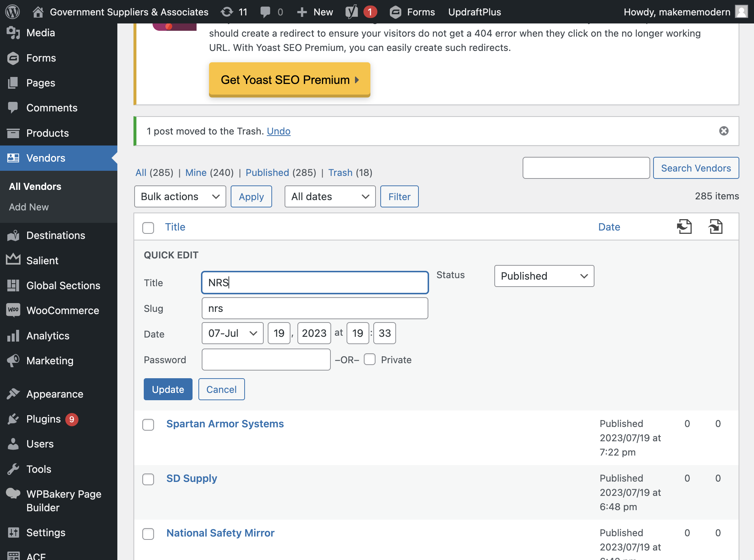Enable the Private checkbox in Quick Edit
Viewport: 754px width, 560px height.
pos(370,359)
